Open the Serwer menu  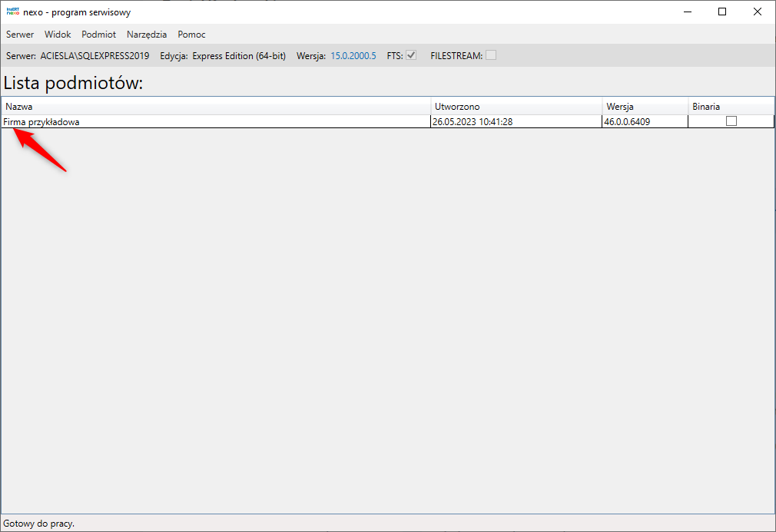20,35
